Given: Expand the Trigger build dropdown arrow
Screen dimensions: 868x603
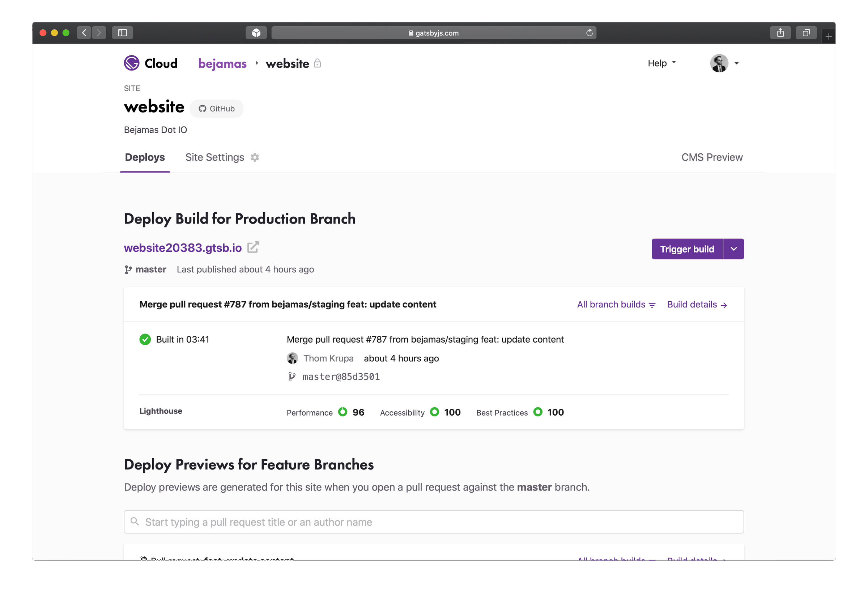Looking at the screenshot, I should pos(733,249).
